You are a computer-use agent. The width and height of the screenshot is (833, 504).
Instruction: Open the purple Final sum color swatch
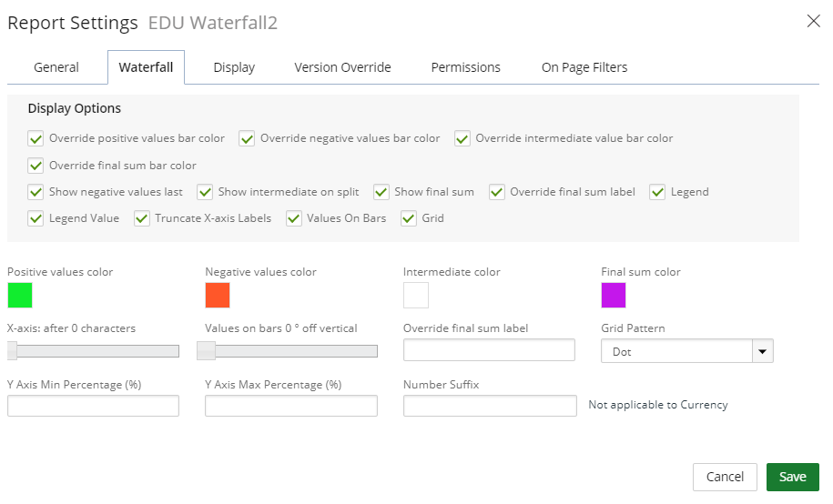click(x=614, y=296)
